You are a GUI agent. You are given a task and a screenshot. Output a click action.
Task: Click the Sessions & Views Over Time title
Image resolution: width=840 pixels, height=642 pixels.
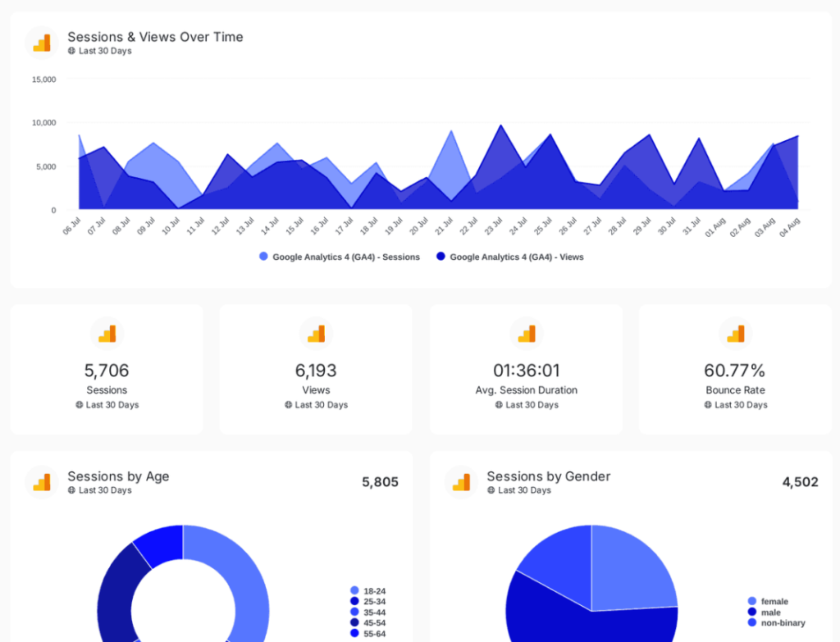click(155, 37)
